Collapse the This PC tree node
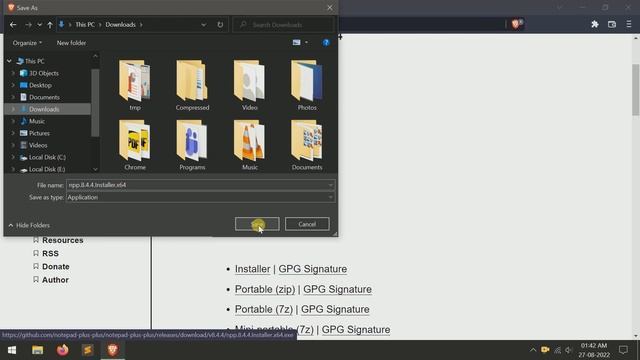This screenshot has width=640, height=360. point(9,61)
